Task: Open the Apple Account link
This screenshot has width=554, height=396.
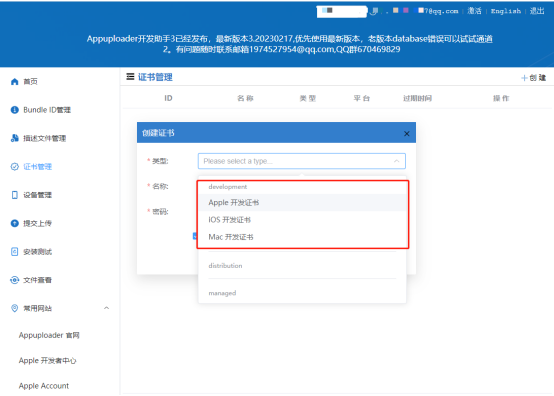Action: click(44, 386)
